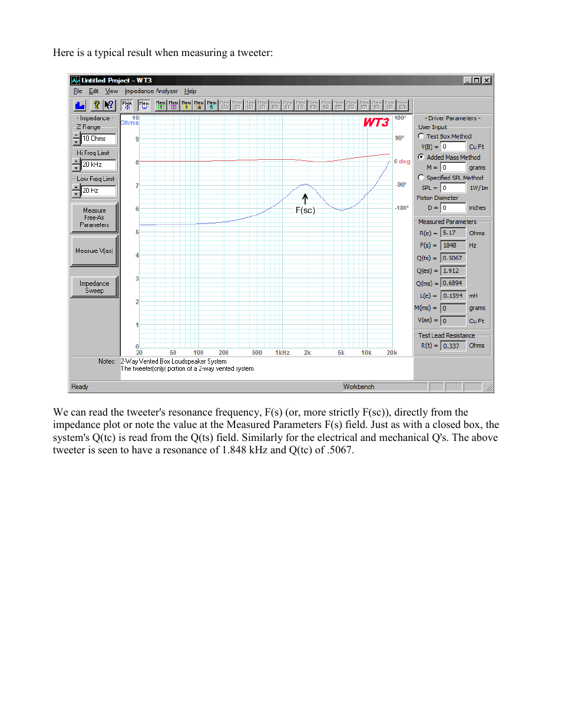This screenshot has height=728, width=562.
Task: Select memory slot Mem 17
Action: pyautogui.click(x=365, y=105)
